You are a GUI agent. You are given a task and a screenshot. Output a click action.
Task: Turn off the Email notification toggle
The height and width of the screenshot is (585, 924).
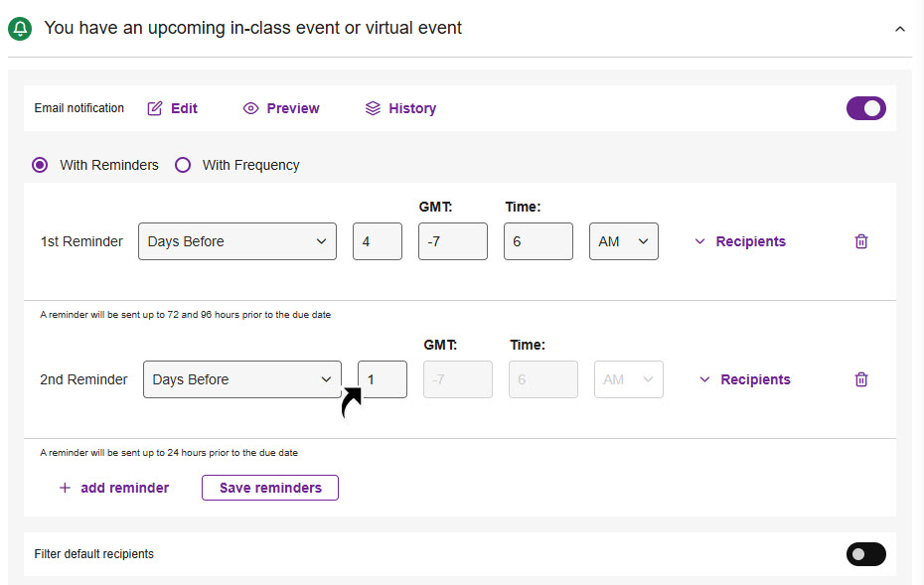(x=865, y=108)
